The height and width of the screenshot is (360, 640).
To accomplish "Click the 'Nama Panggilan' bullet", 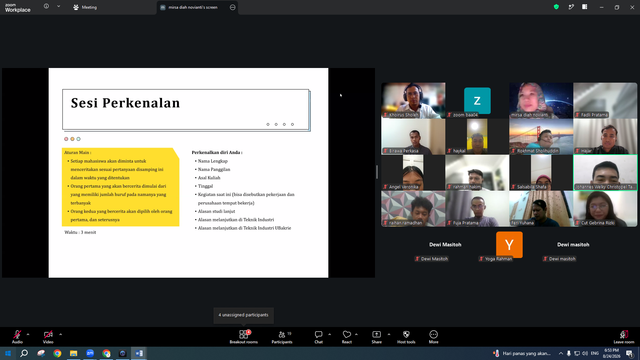I will tap(214, 169).
